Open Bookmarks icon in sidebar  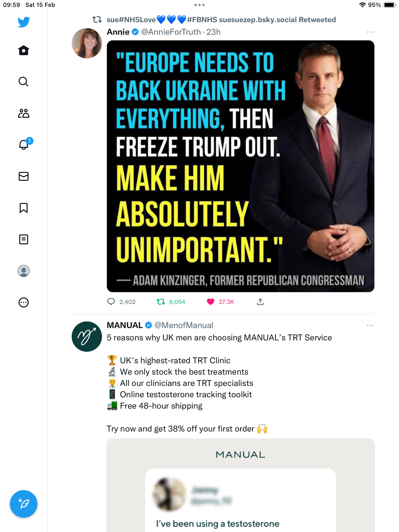(x=24, y=208)
